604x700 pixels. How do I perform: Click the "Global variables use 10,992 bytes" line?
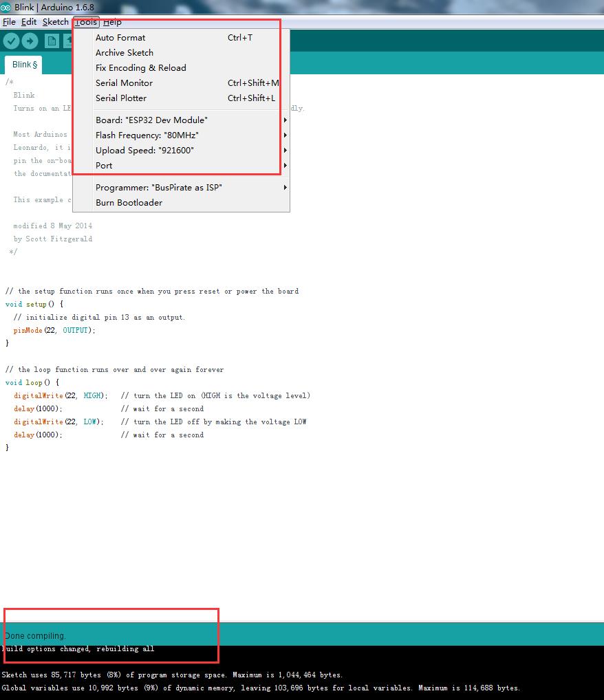(x=261, y=688)
